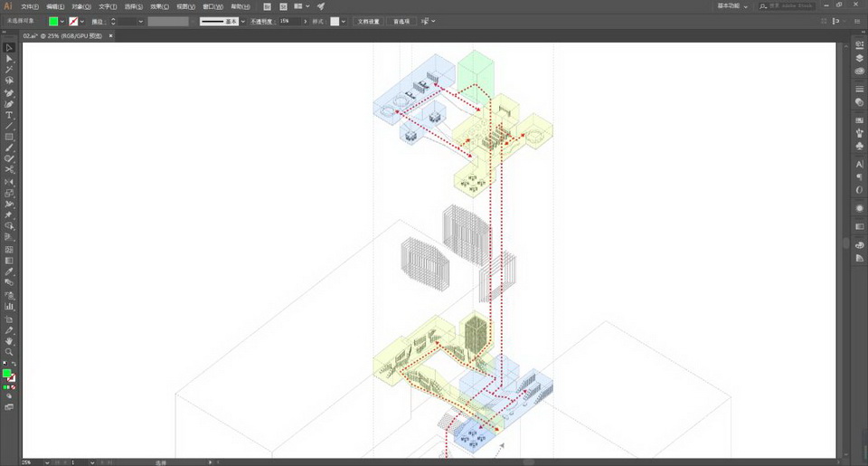Select the Selection tool arrow
This screenshot has height=466, width=868.
click(9, 47)
